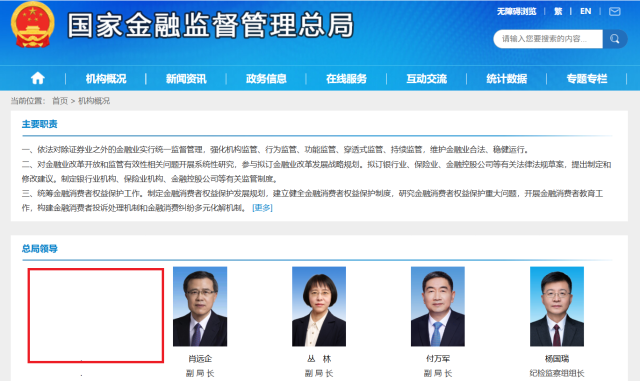The image size is (640, 381).
Task: Click the name 丛 林
Action: 319,359
